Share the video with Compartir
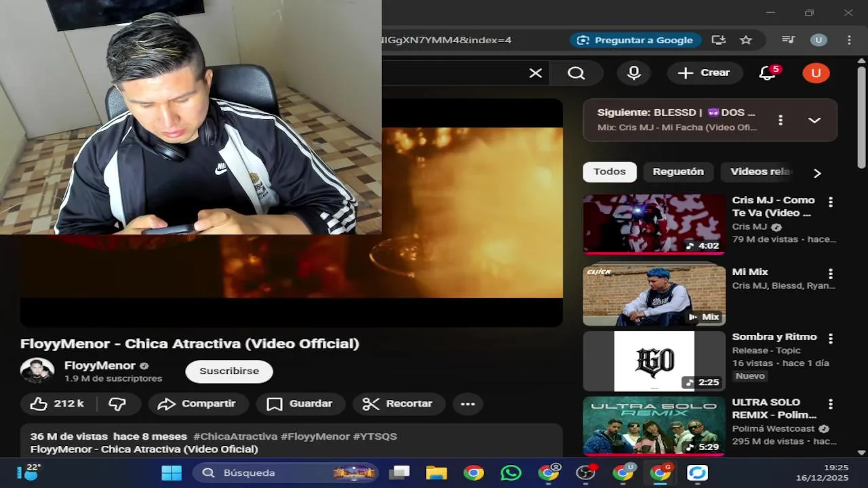The width and height of the screenshot is (868, 488). click(197, 404)
